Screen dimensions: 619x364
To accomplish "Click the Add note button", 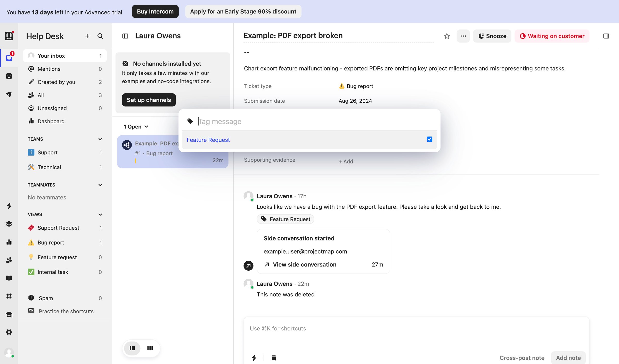I will tap(568, 358).
